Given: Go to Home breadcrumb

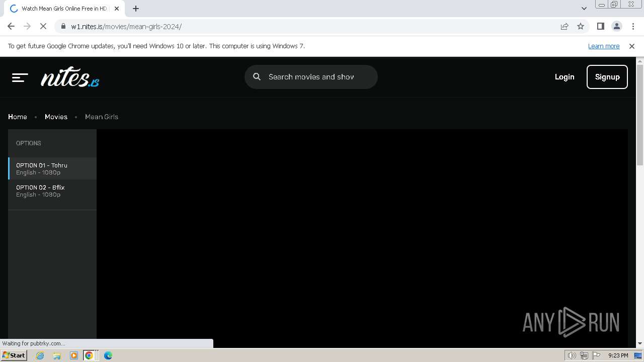Looking at the screenshot, I should 18,117.
